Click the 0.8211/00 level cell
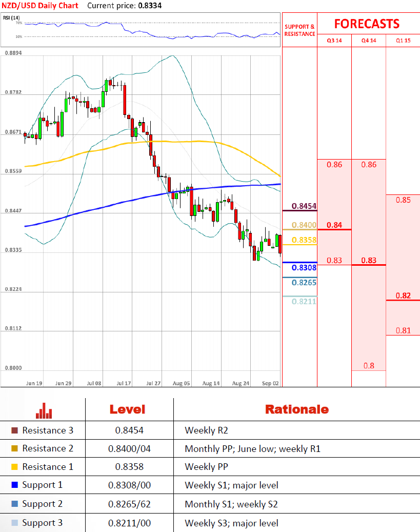This screenshot has width=420, height=532. (x=129, y=523)
